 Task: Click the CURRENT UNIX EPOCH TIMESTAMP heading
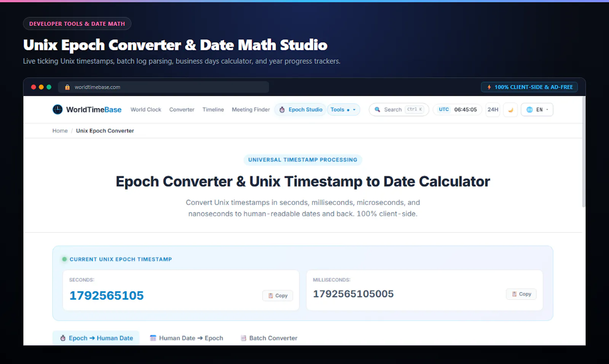pos(121,259)
